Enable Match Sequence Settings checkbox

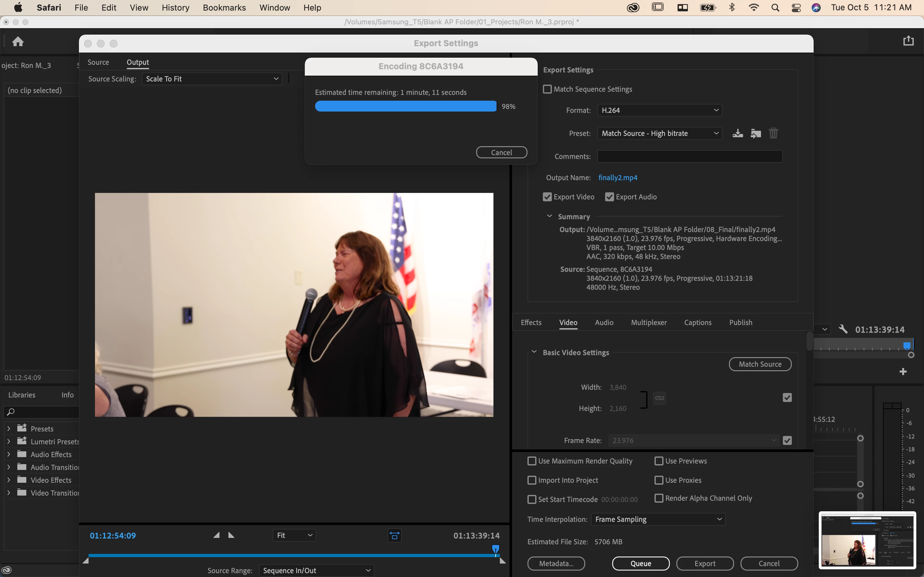pyautogui.click(x=547, y=89)
